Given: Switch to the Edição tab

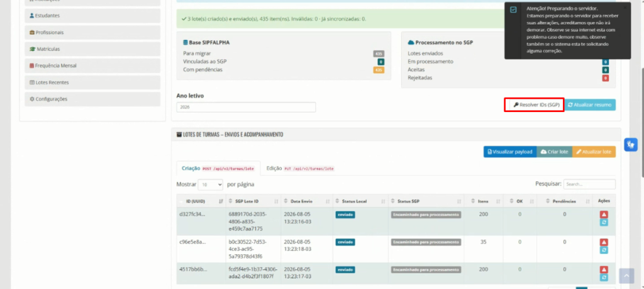Looking at the screenshot, I should tap(300, 169).
